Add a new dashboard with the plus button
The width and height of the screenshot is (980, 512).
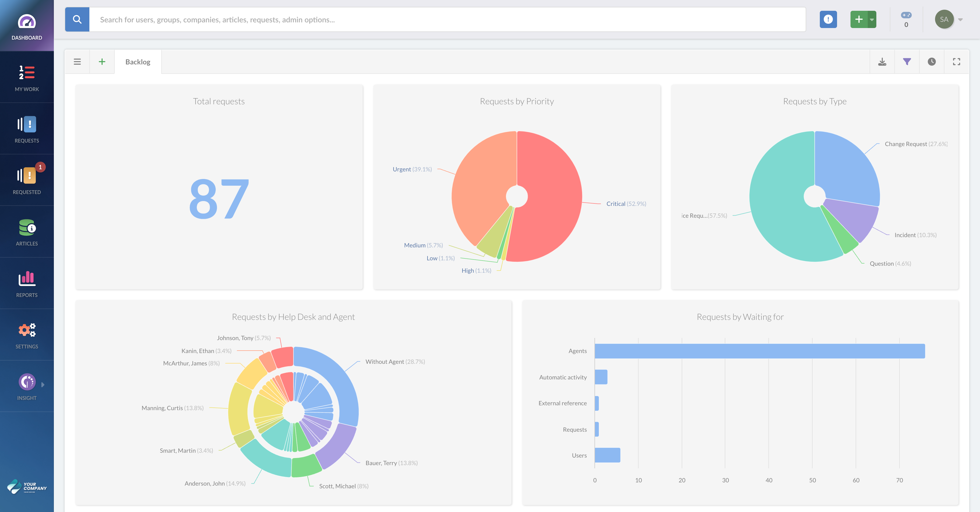point(102,61)
